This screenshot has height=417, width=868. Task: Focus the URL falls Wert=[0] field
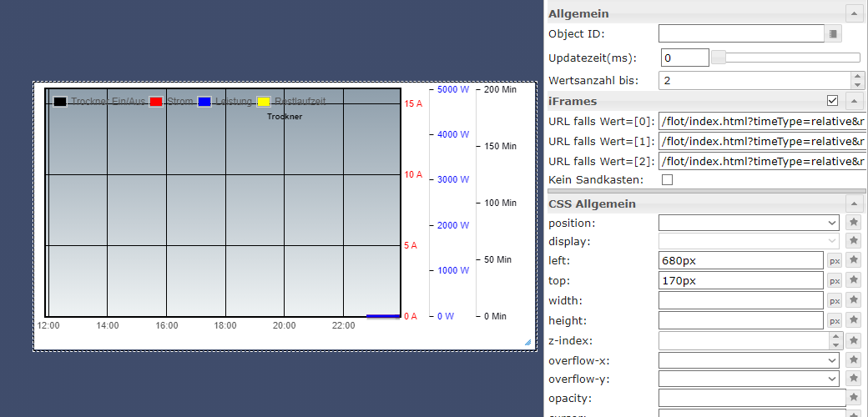pos(764,121)
